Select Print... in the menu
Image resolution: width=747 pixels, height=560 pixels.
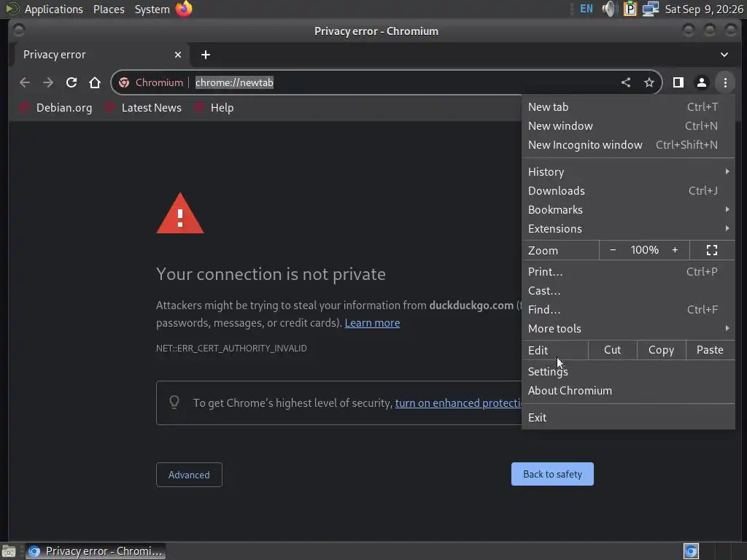(628, 271)
